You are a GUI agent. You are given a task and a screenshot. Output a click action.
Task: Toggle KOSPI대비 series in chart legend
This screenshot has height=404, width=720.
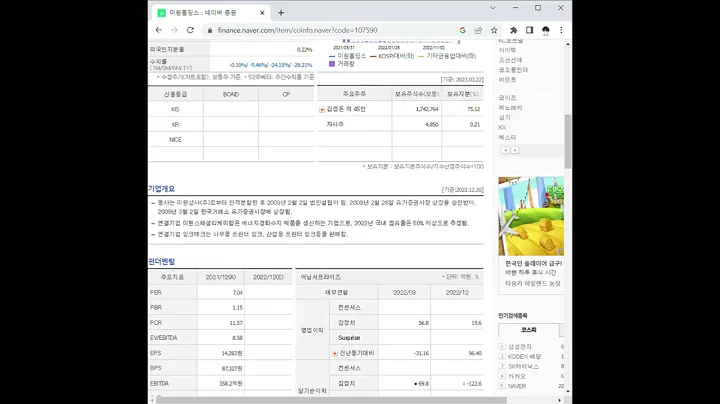[392, 56]
